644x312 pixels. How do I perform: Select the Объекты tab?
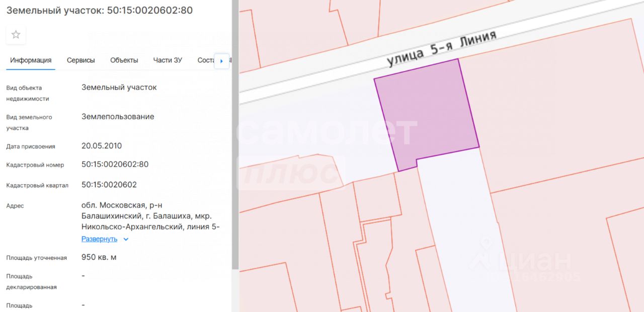(x=124, y=60)
